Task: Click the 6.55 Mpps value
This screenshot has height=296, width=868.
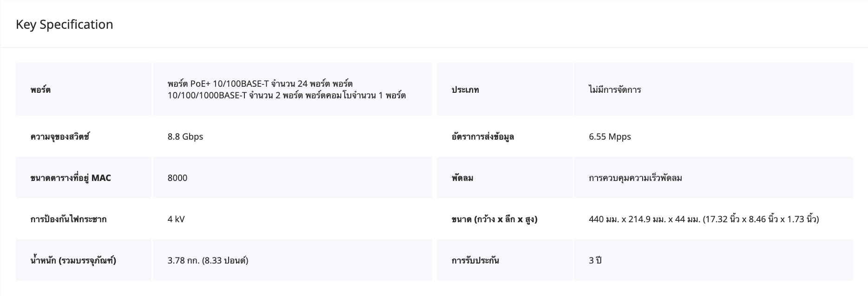Action: [610, 136]
